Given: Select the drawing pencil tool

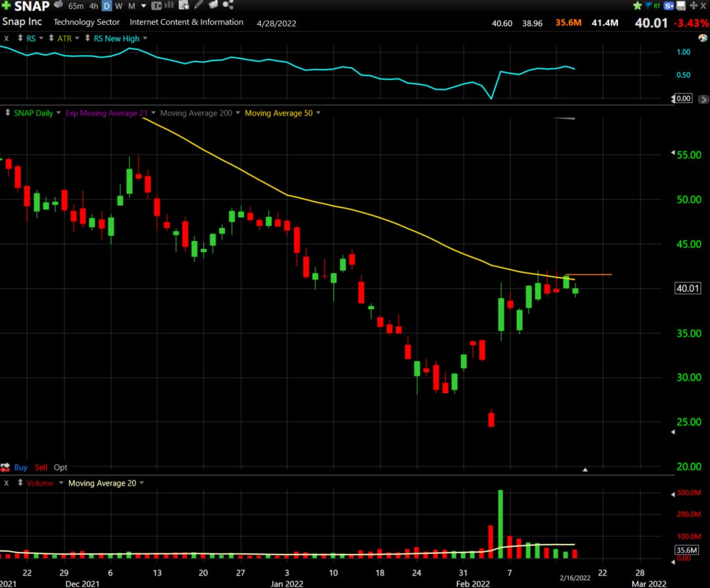Looking at the screenshot, I should tap(198, 5).
